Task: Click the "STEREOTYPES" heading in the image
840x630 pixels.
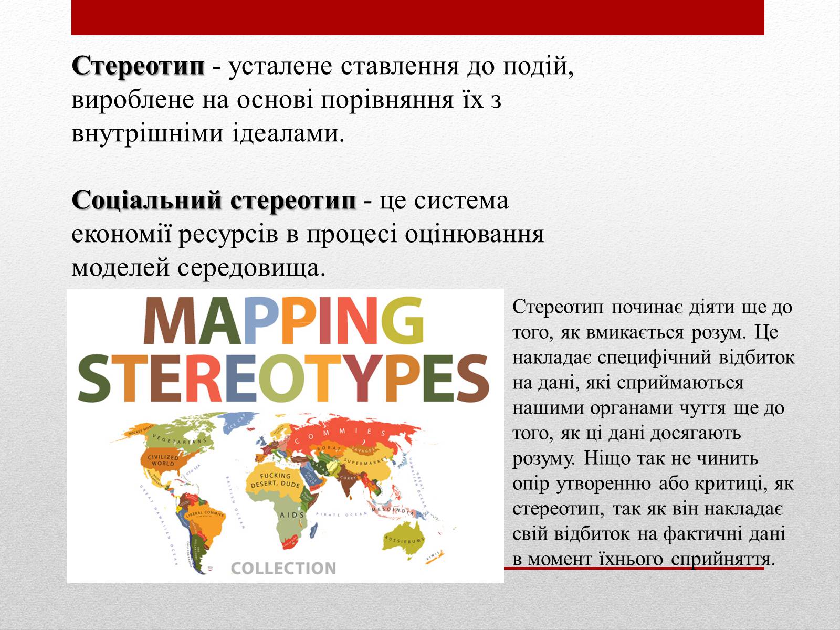Action: click(x=283, y=378)
